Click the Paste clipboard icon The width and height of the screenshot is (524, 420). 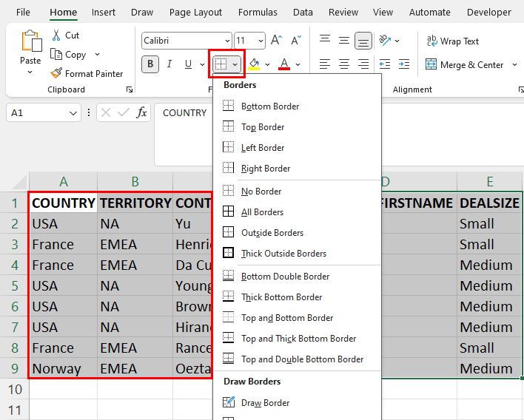pos(31,41)
